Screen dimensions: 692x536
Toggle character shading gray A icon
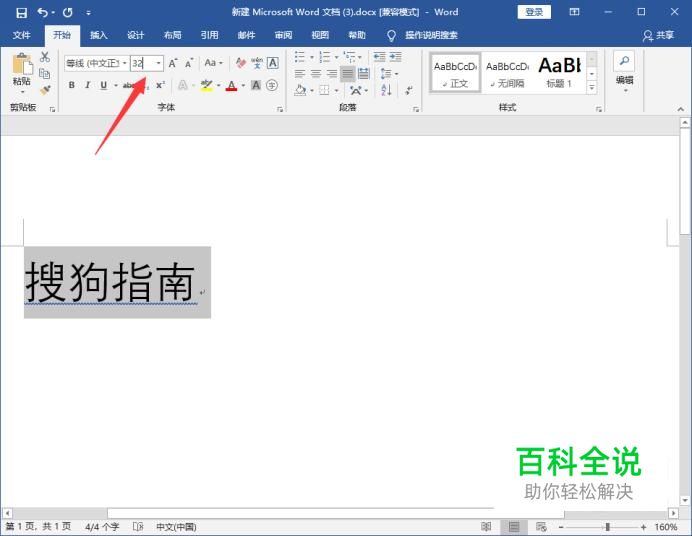tap(256, 85)
